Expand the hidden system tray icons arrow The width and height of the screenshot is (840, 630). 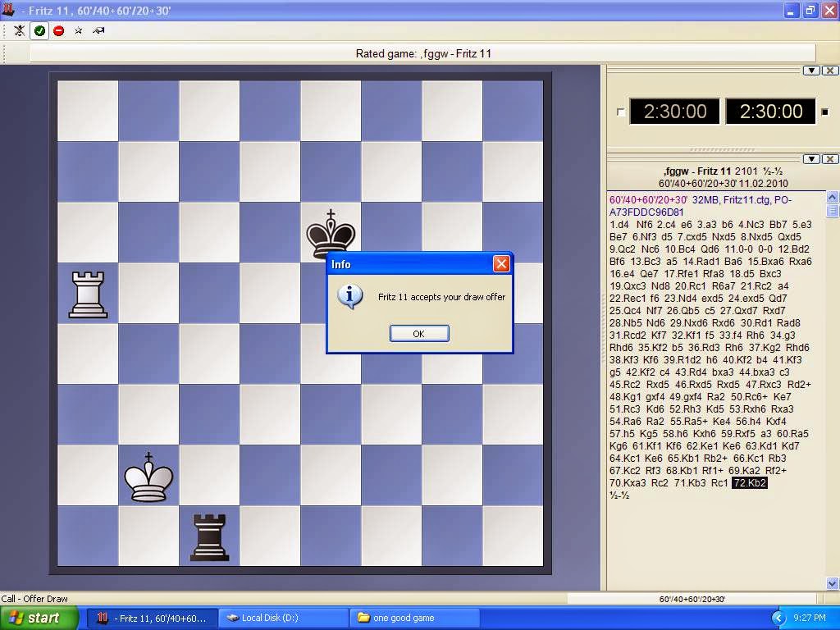(778, 619)
